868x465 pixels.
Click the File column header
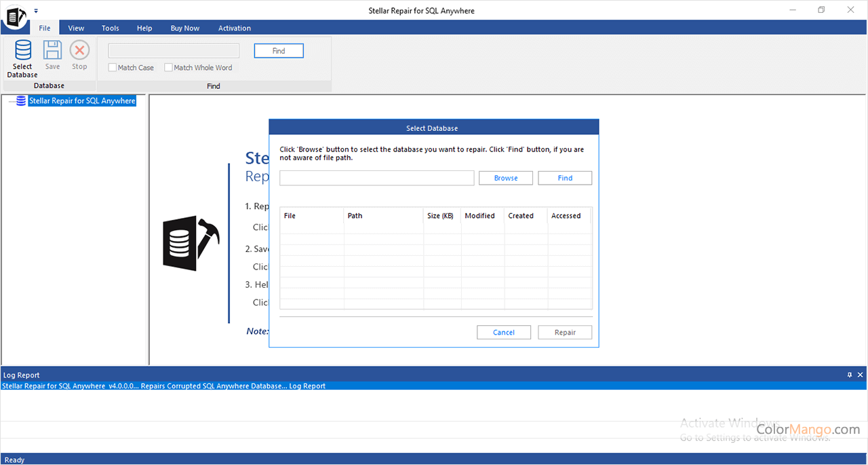(x=312, y=216)
